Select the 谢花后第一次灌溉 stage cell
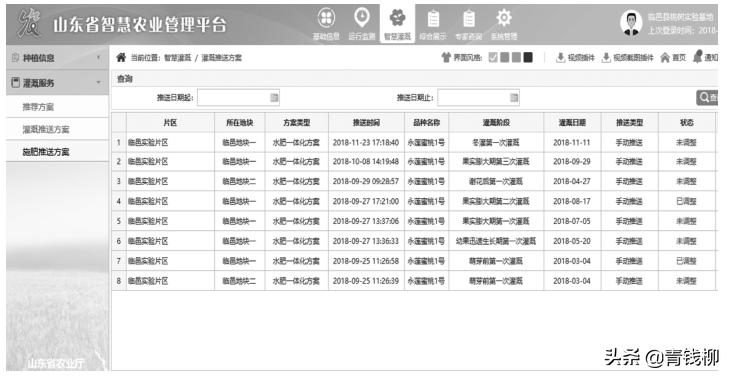Image resolution: width=731 pixels, height=378 pixels. click(496, 181)
